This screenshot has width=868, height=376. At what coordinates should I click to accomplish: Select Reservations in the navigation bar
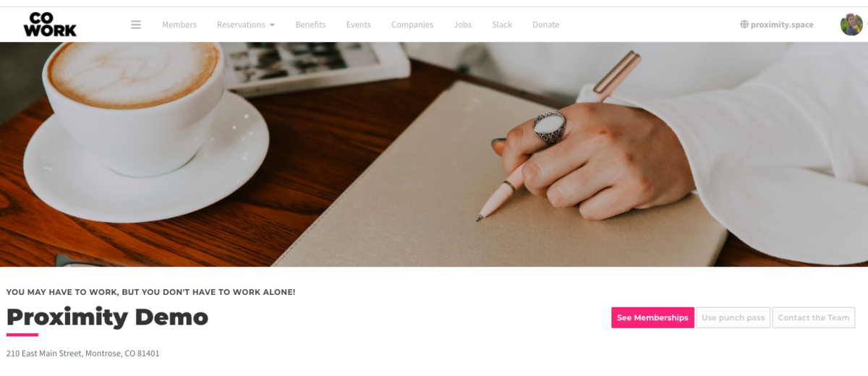[x=241, y=25]
